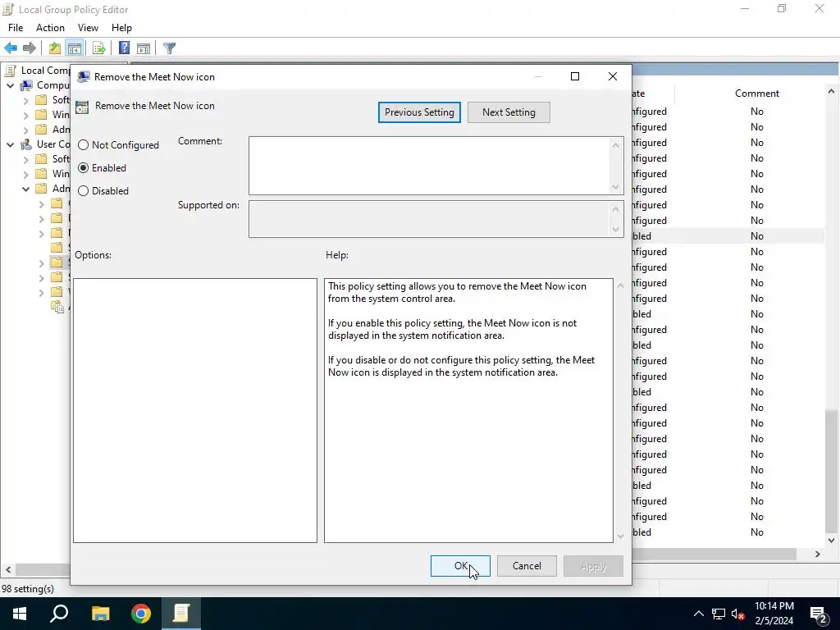This screenshot has width=840, height=630.
Task: Click the Cancel button
Action: [527, 566]
